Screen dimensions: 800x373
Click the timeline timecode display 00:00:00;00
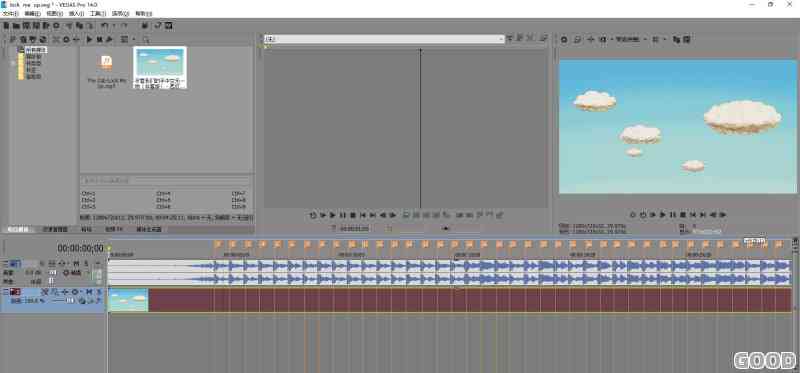click(x=80, y=248)
